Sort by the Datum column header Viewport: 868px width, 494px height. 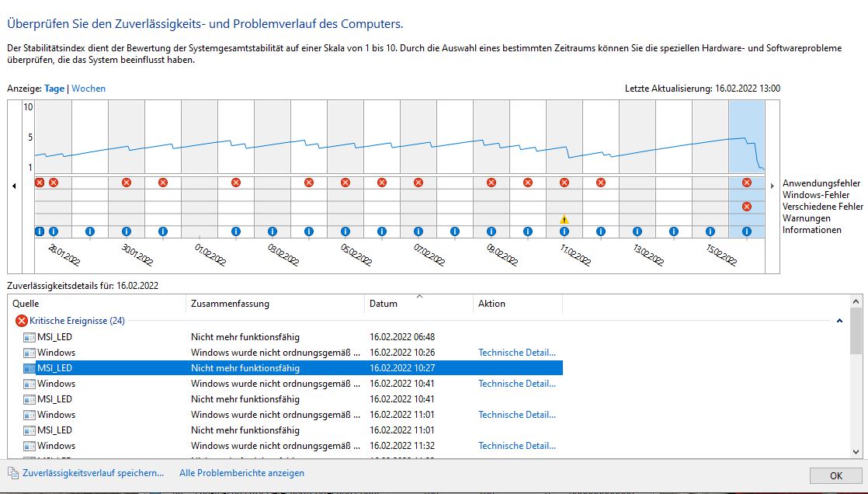(419, 304)
